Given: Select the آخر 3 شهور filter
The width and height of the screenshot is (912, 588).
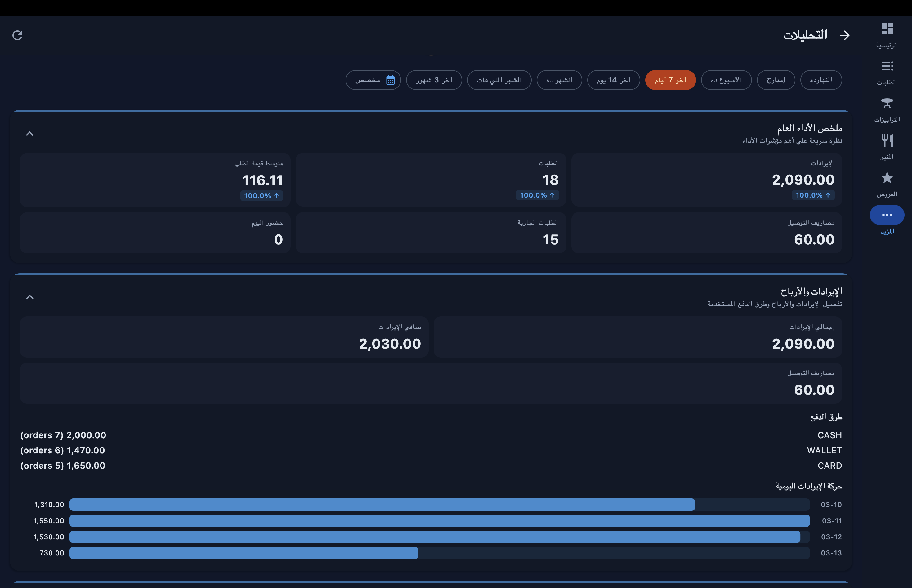Looking at the screenshot, I should coord(434,80).
